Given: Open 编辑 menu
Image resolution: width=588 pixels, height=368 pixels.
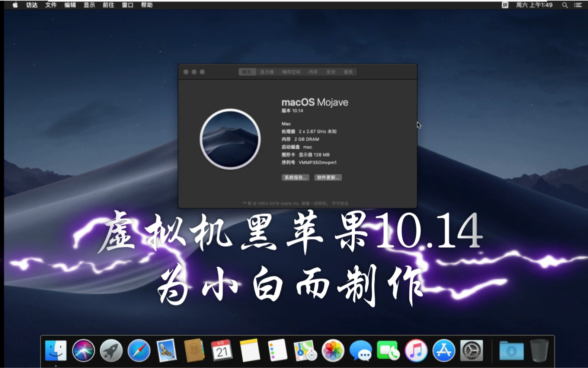Looking at the screenshot, I should click(70, 5).
